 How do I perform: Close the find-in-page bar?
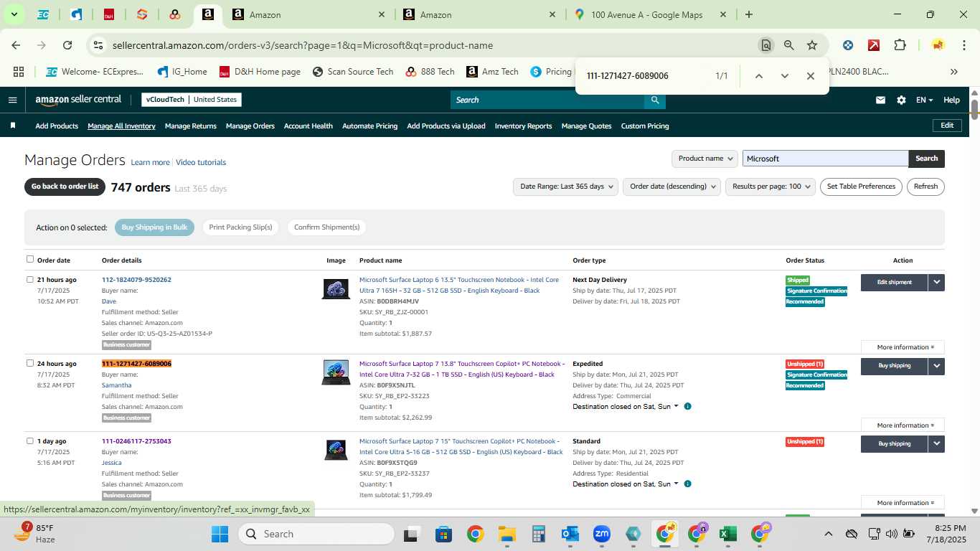point(810,76)
